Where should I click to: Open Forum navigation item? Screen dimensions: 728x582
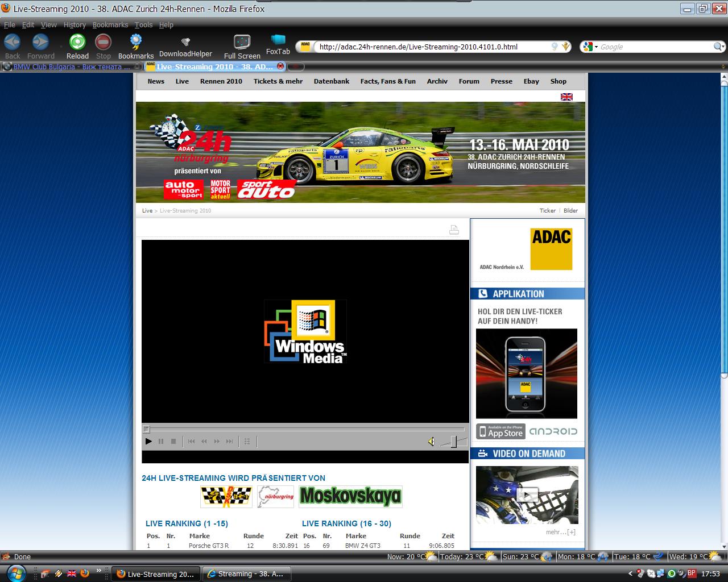469,81
